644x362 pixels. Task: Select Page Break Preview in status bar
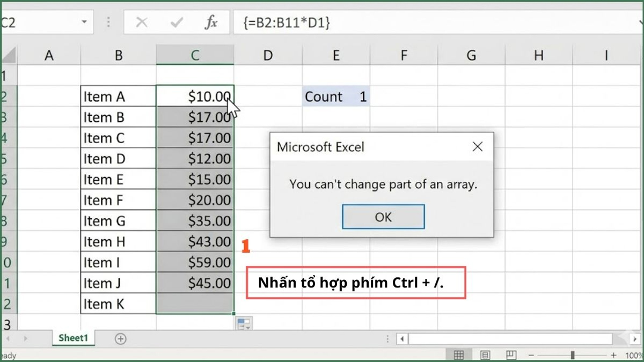[511, 355]
